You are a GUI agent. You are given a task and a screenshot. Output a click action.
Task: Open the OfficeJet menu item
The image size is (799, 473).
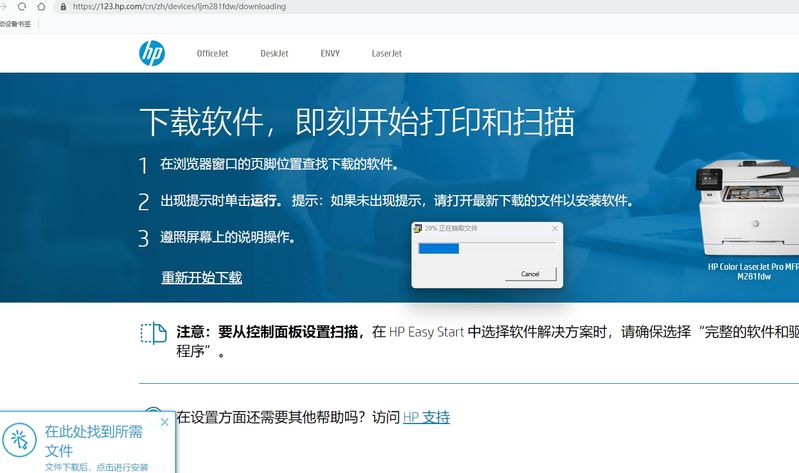pos(212,54)
